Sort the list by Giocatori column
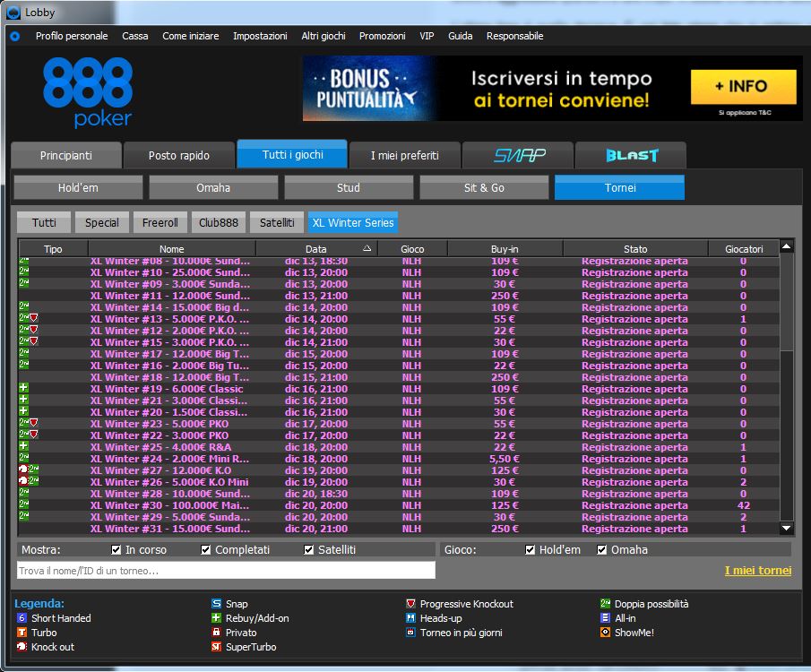 click(x=744, y=249)
